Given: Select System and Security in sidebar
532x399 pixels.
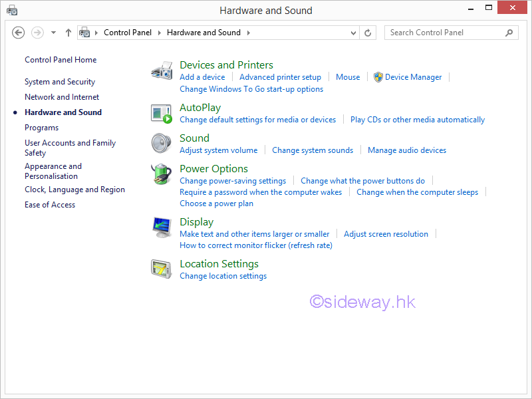Looking at the screenshot, I should pos(60,82).
